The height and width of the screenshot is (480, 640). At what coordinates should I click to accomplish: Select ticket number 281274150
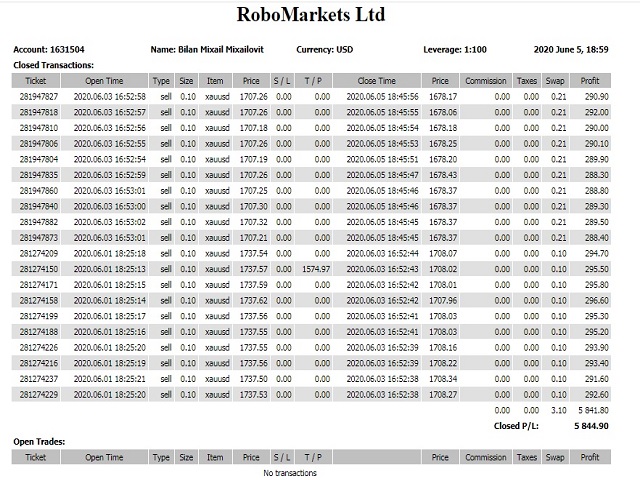point(39,269)
